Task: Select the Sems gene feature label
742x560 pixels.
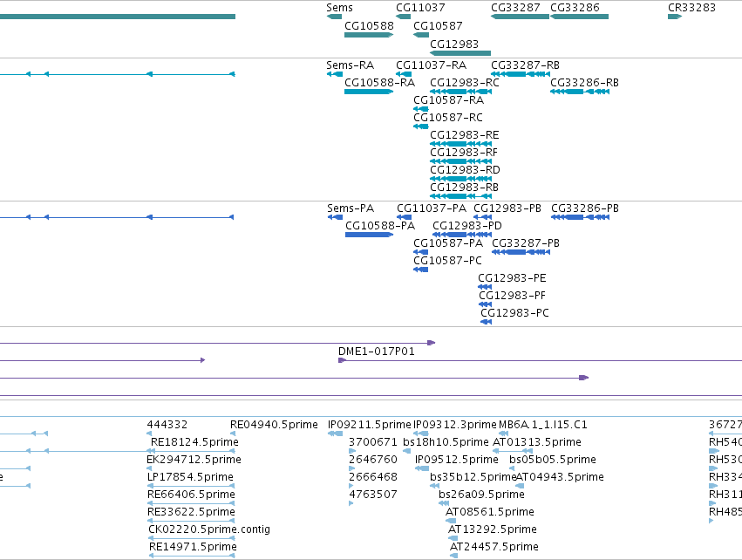Action: pos(339,8)
